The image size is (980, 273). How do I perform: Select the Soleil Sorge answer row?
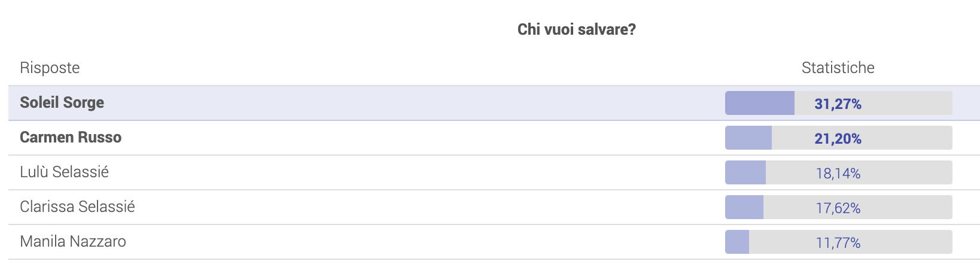(494, 103)
